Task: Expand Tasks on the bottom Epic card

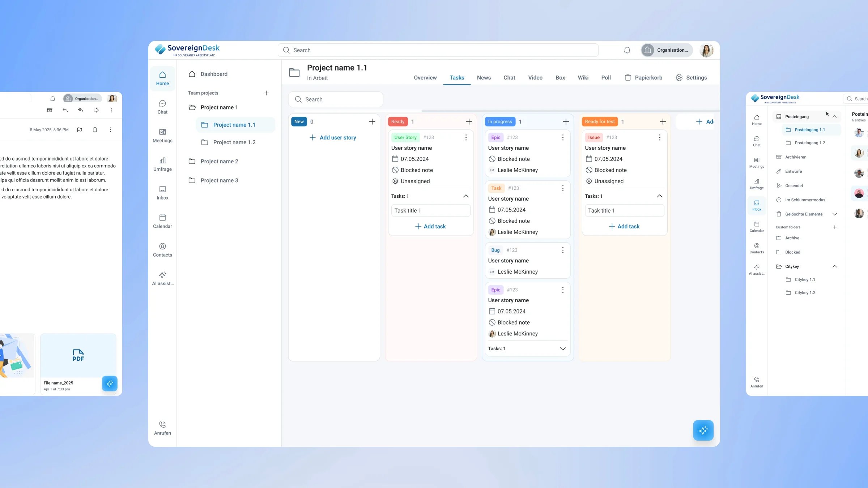Action: pyautogui.click(x=563, y=348)
